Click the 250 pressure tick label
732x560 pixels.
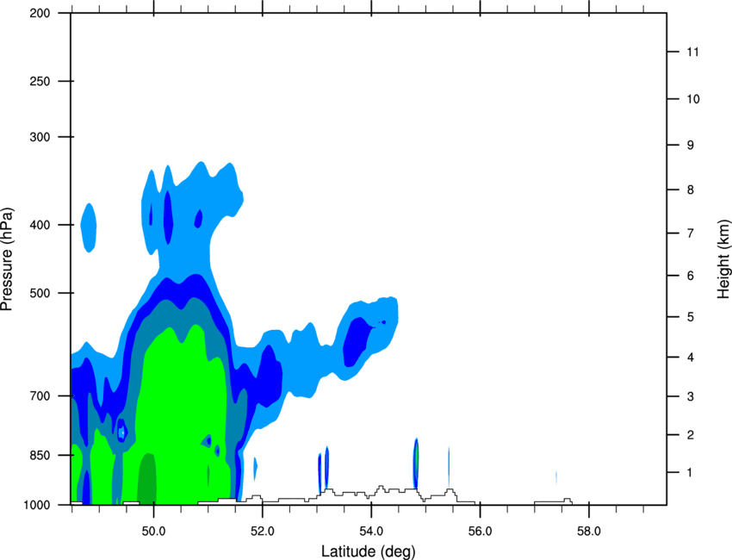pos(40,81)
